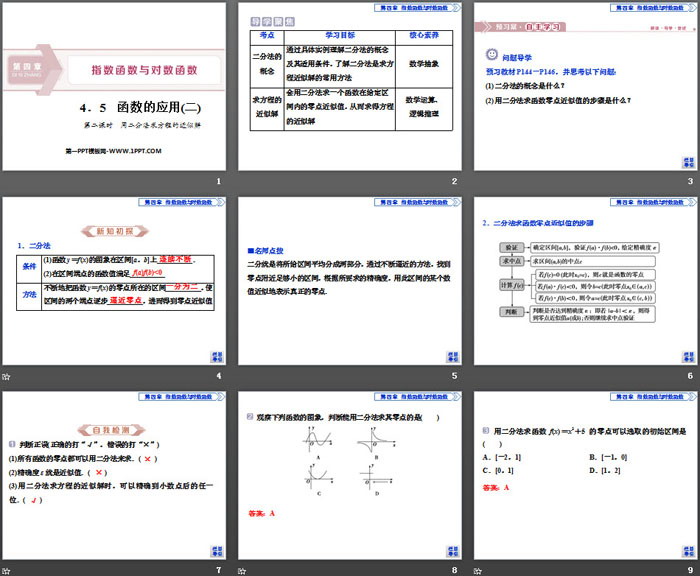Click the blue corner badge on slide 6
Screen dimensions: 700x576
[x=685, y=357]
